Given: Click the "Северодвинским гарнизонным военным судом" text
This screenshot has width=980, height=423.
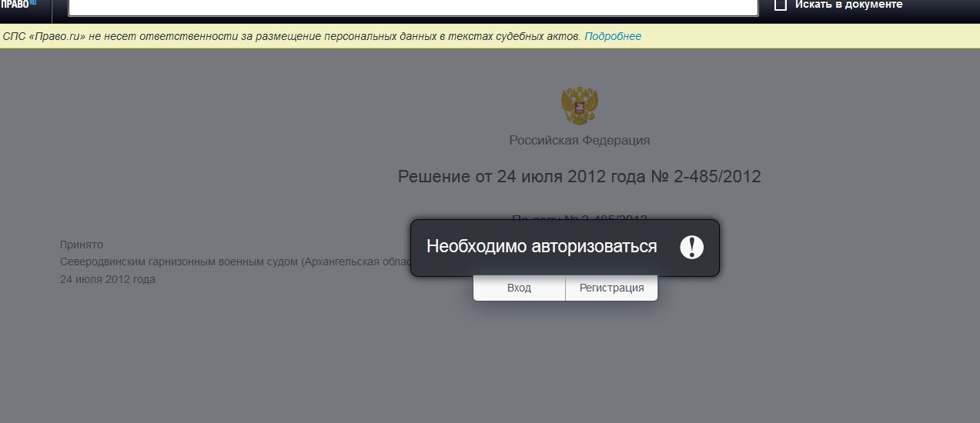Looking at the screenshot, I should click(x=179, y=261).
